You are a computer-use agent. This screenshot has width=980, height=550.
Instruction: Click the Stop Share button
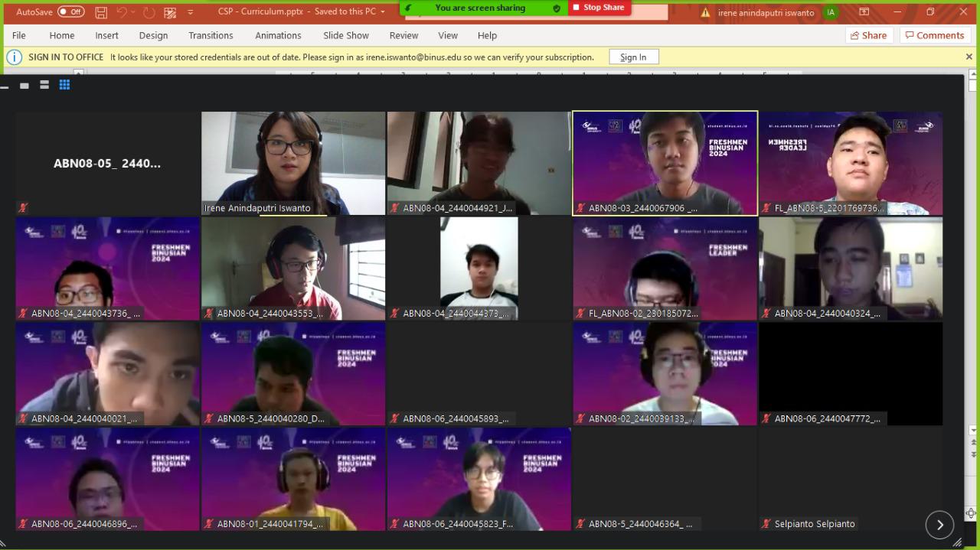599,8
